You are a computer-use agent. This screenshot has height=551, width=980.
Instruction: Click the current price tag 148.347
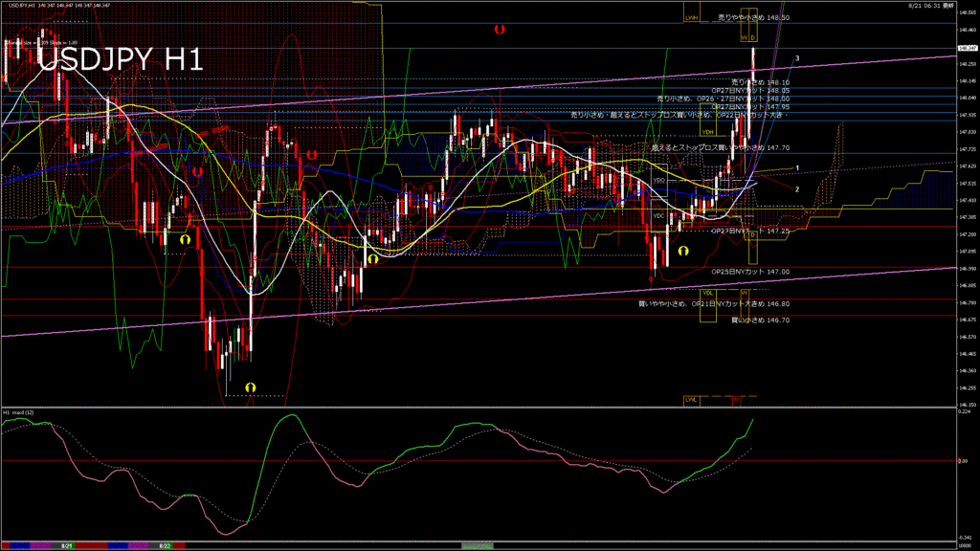tap(966, 47)
